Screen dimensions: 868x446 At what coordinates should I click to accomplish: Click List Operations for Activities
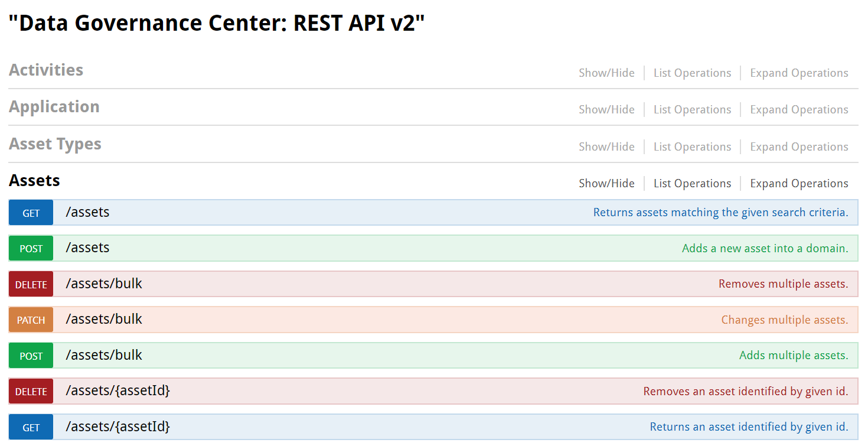coord(692,73)
